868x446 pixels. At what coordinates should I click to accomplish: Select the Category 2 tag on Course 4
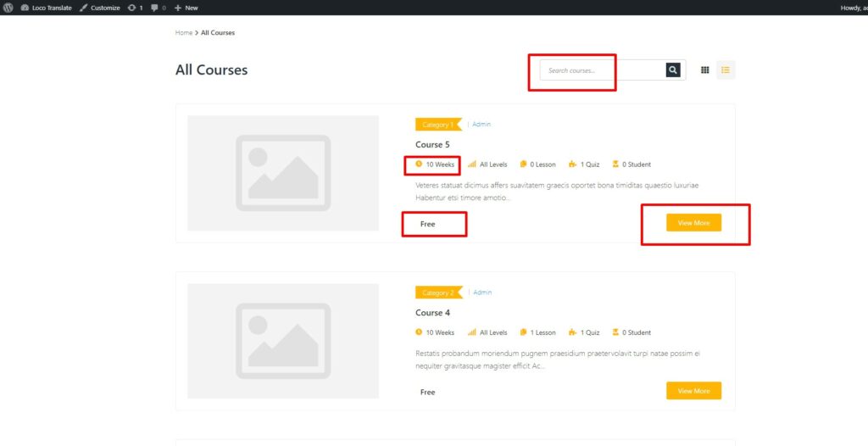coord(437,293)
